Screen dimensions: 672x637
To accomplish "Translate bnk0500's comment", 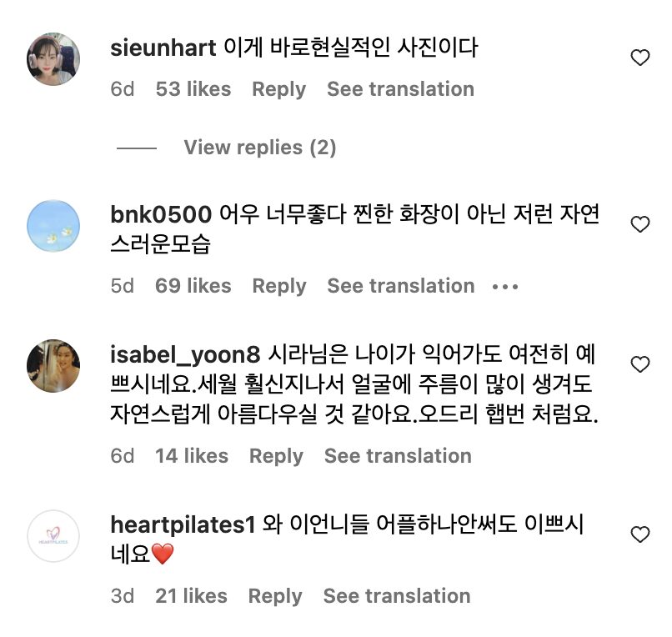I will point(400,286).
